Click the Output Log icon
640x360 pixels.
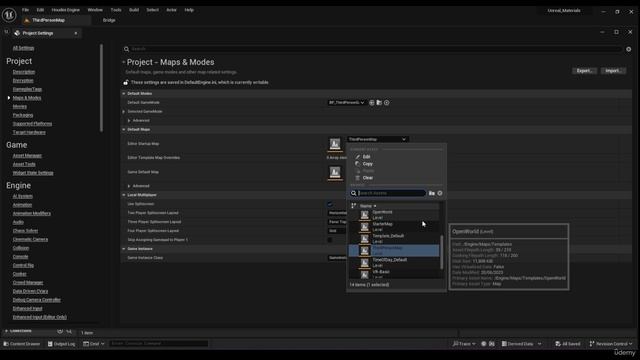pyautogui.click(x=50, y=344)
